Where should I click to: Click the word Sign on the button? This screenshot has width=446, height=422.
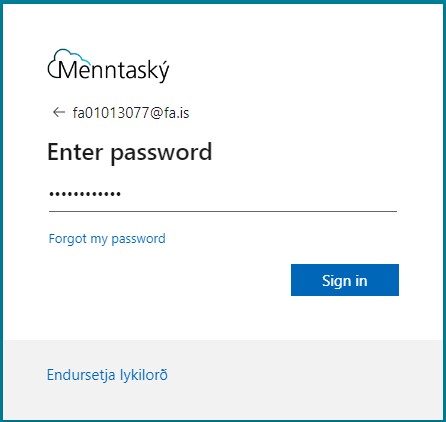tap(335, 281)
